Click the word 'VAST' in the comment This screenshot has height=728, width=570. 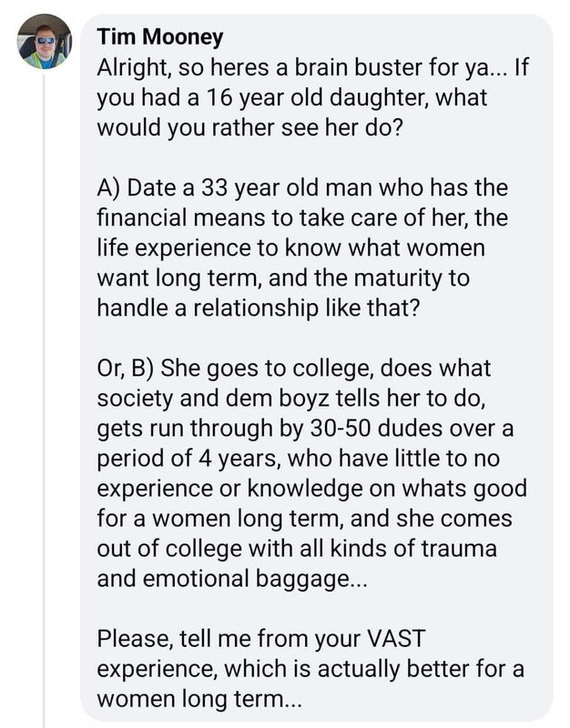pyautogui.click(x=396, y=639)
